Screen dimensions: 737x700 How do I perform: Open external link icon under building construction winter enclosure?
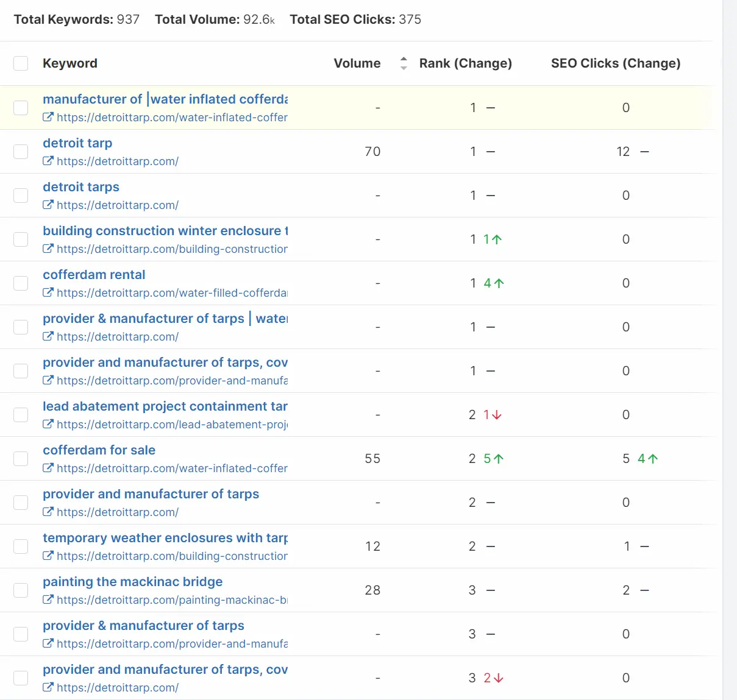[x=48, y=249]
